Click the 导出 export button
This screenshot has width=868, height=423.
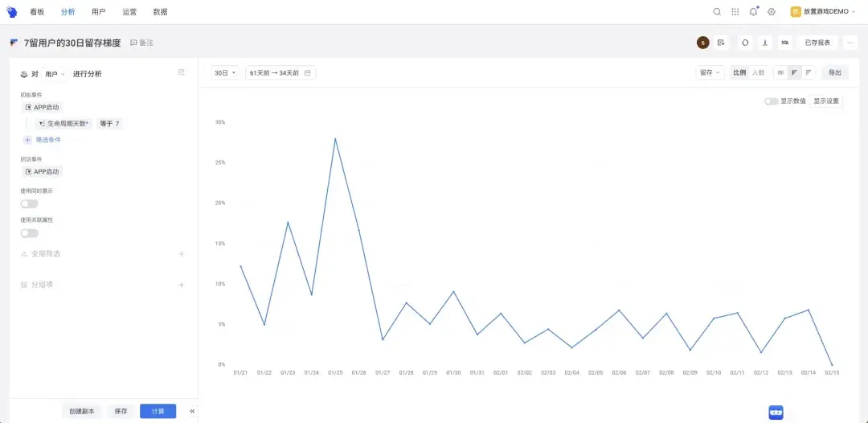(x=835, y=72)
